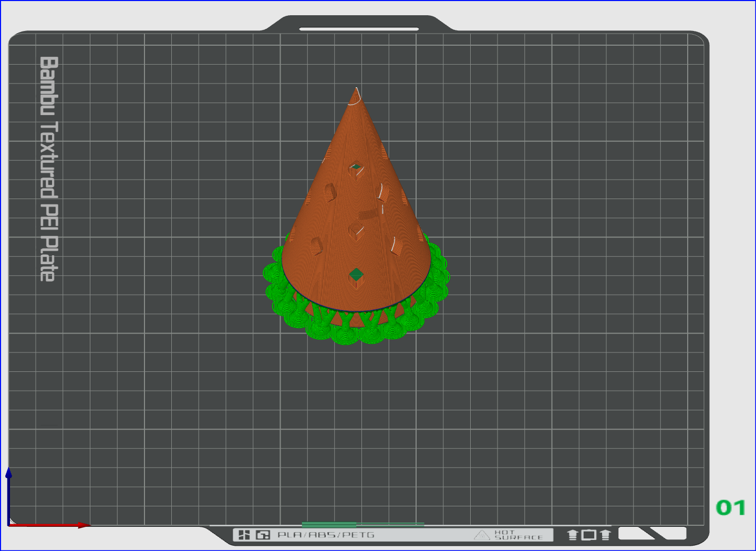This screenshot has width=756, height=551.
Task: Click the hot surface warning triangle icon
Action: click(482, 535)
